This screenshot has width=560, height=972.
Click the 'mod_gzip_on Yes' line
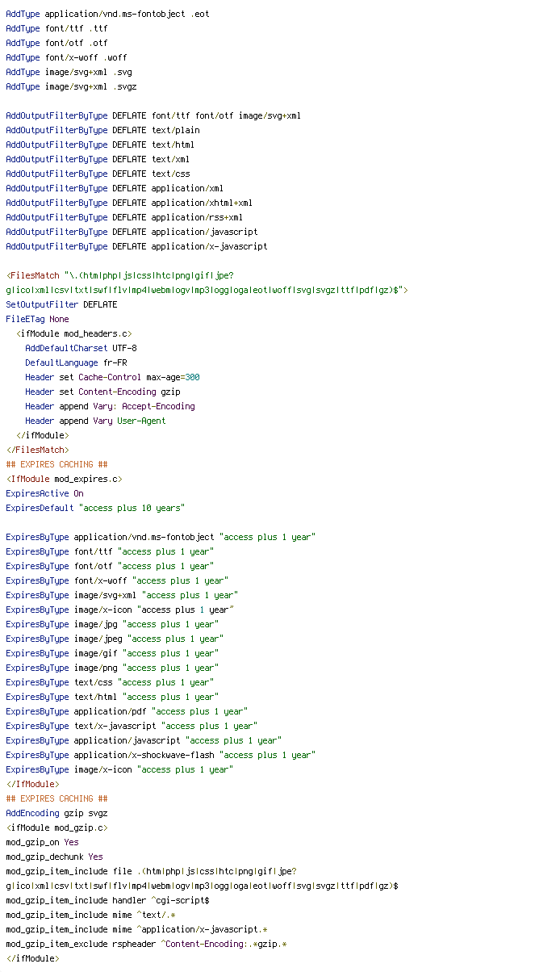(42, 842)
